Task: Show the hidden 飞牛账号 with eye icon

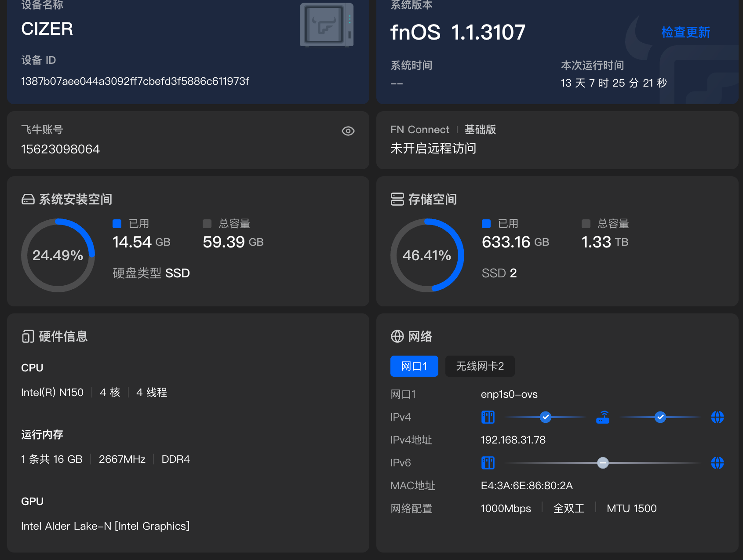Action: (348, 131)
